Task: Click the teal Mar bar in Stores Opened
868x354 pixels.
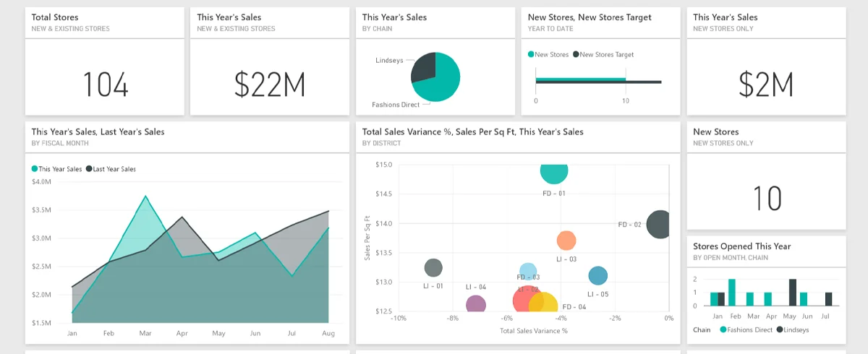Action: (x=750, y=299)
